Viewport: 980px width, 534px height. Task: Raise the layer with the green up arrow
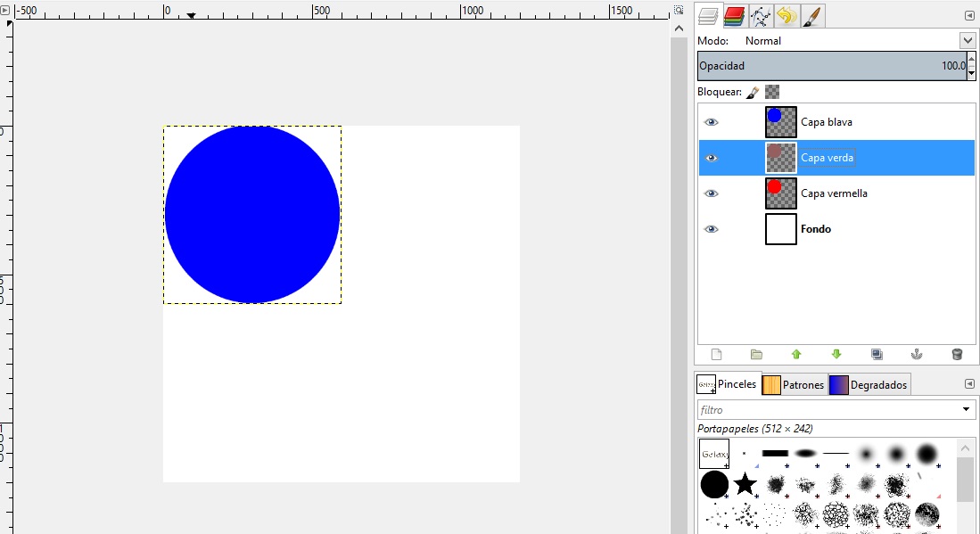[796, 354]
